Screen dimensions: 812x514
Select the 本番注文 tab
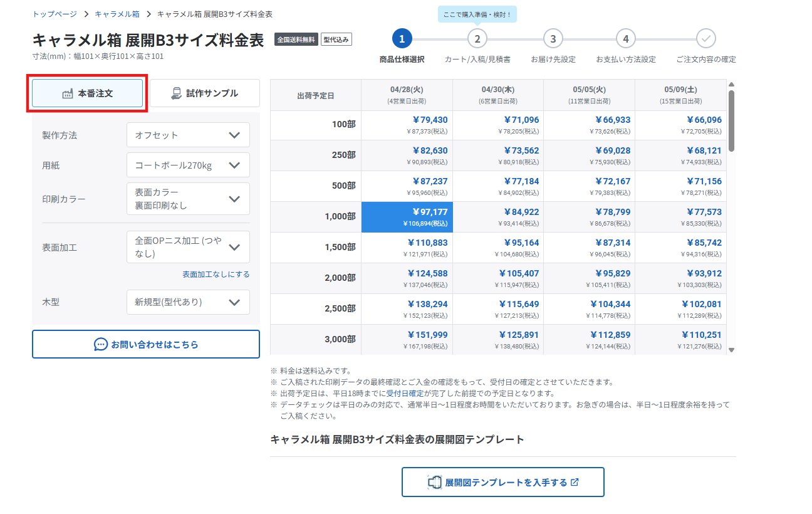tap(87, 93)
